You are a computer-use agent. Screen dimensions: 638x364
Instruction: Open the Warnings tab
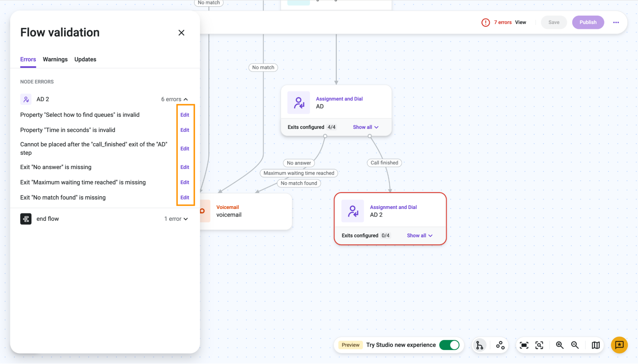55,59
